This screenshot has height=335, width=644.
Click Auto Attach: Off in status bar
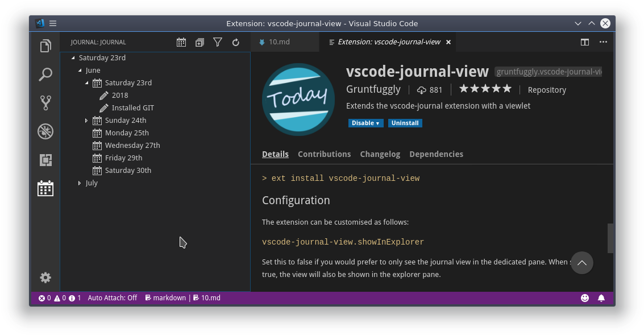pyautogui.click(x=112, y=298)
